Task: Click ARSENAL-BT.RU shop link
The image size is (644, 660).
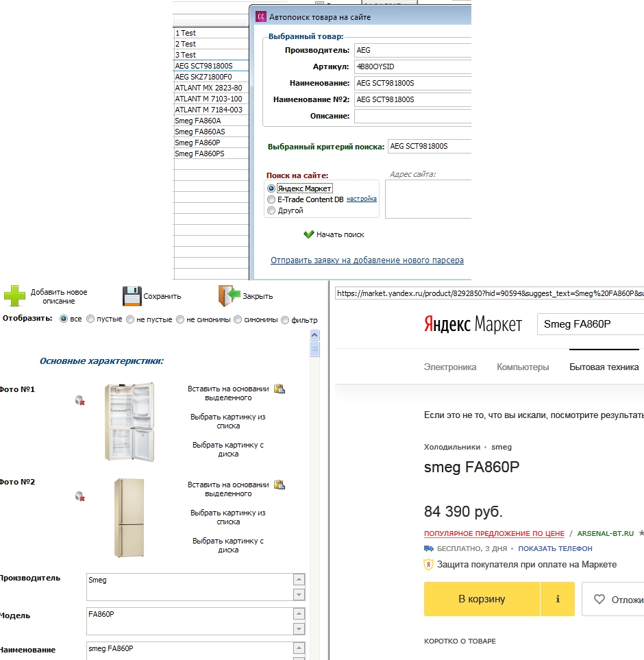Action: (x=606, y=533)
